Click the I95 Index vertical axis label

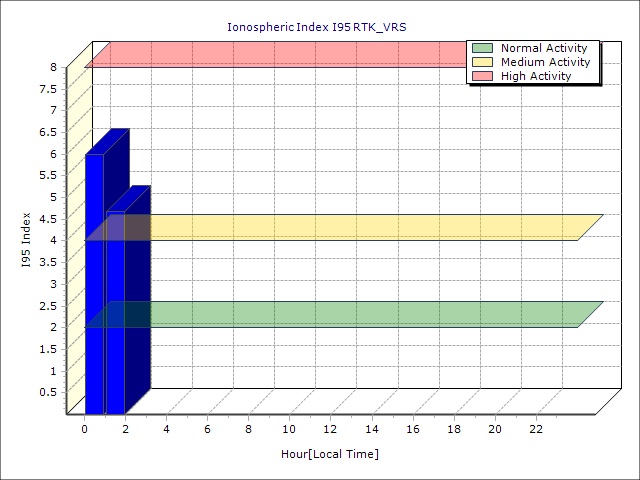click(25, 240)
